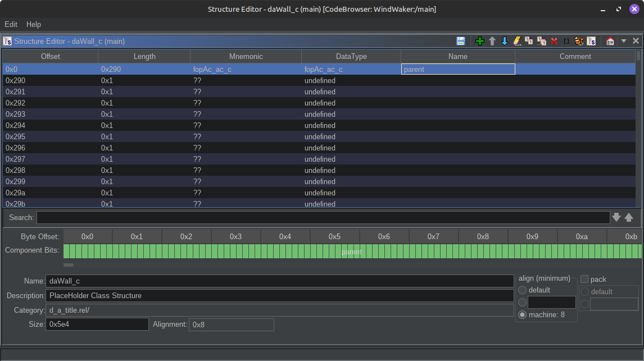Click byte offset 0x0 header cell
Screen dimensions: 644x361
pyautogui.click(x=88, y=237)
